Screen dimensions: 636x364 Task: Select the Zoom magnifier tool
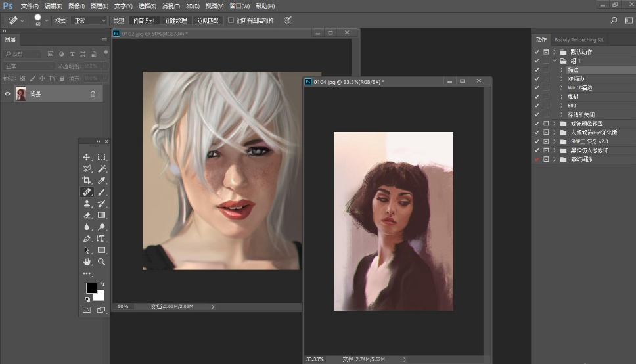(102, 262)
